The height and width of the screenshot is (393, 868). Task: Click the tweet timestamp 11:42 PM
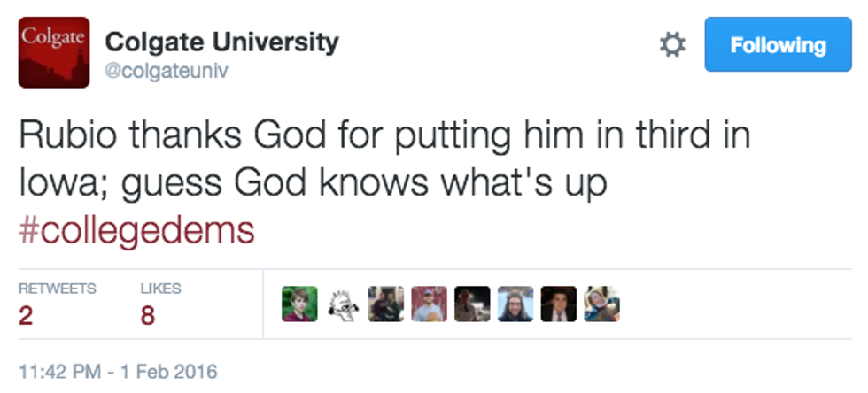(x=118, y=370)
